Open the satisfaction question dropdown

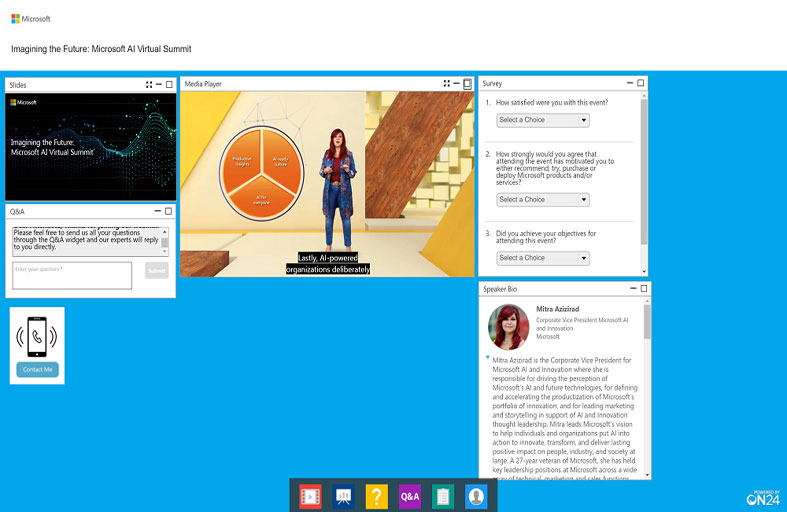point(543,120)
